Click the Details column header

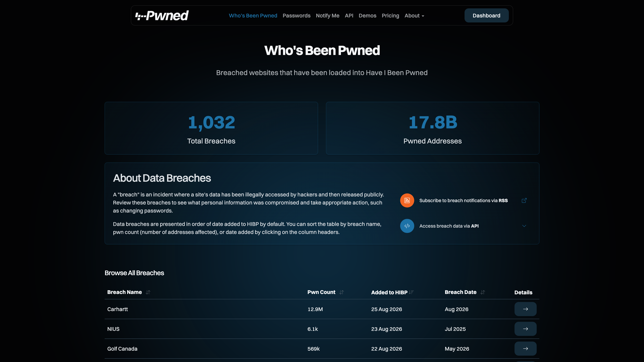click(x=523, y=292)
